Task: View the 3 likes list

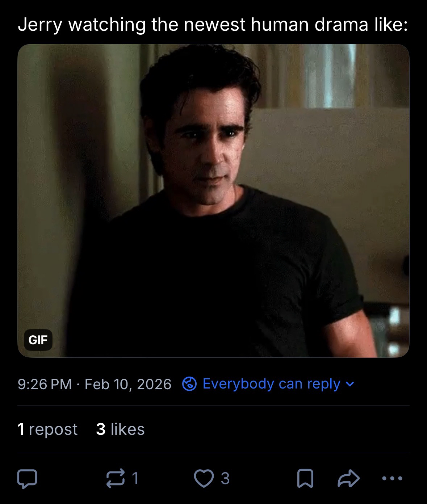Action: pyautogui.click(x=120, y=429)
